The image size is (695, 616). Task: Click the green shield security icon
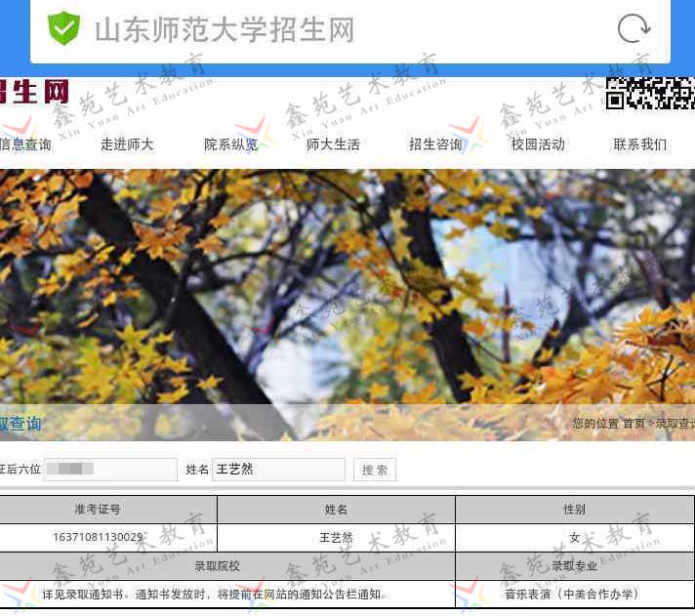pos(64,29)
